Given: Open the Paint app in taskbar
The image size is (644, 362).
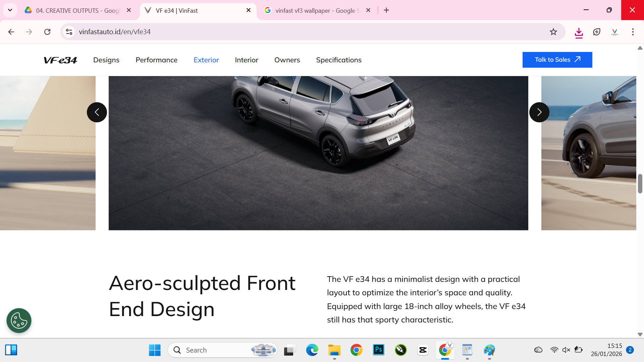Looking at the screenshot, I should pos(489,350).
